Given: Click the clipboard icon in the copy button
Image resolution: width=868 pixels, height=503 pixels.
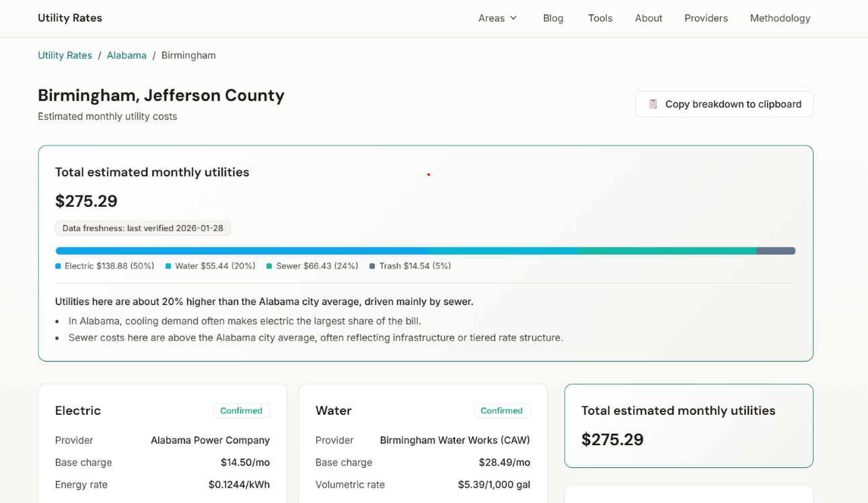Looking at the screenshot, I should pyautogui.click(x=652, y=104).
